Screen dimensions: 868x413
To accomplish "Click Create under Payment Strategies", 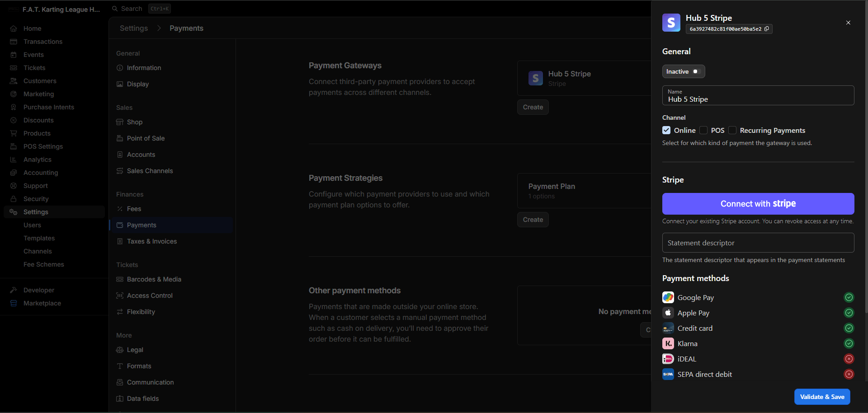I will (533, 220).
